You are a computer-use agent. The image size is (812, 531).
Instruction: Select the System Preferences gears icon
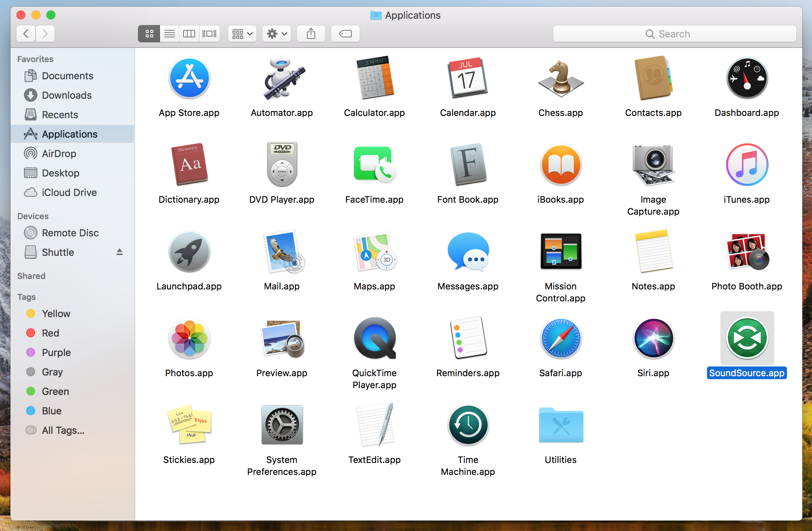pos(282,425)
